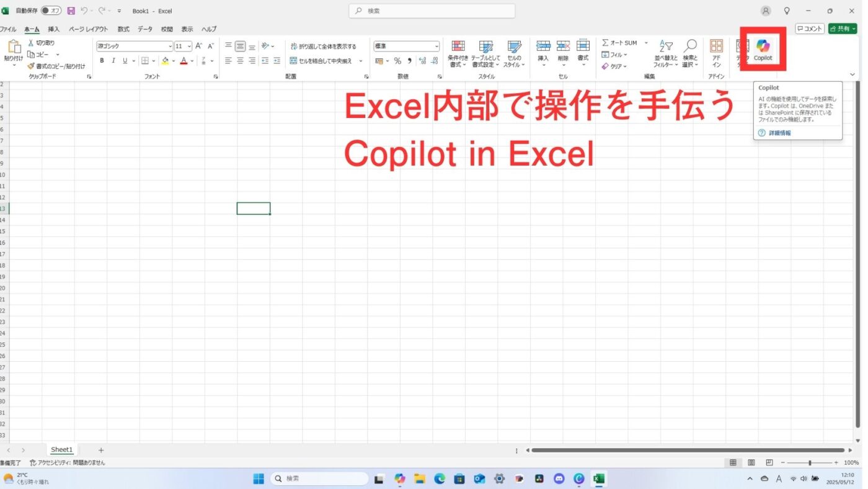Open Clear クリア menu
Image resolution: width=868 pixels, height=489 pixels.
coord(614,66)
